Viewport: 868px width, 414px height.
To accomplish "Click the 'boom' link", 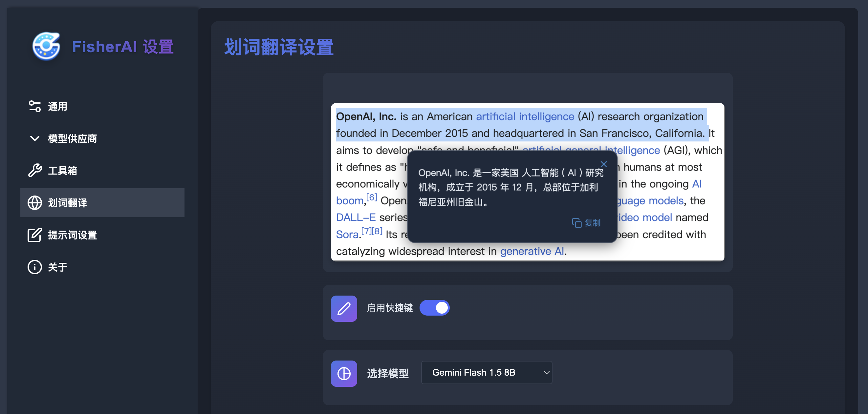I will pyautogui.click(x=349, y=201).
